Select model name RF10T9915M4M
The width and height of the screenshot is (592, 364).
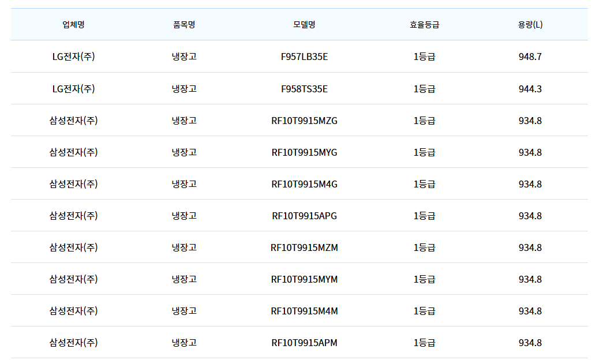coord(304,311)
